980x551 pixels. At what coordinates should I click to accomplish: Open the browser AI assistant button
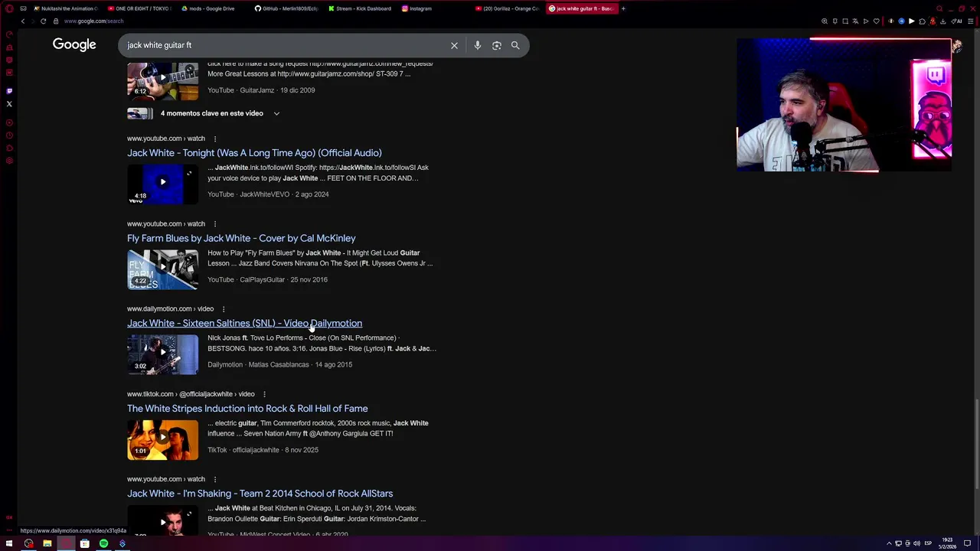(x=955, y=21)
